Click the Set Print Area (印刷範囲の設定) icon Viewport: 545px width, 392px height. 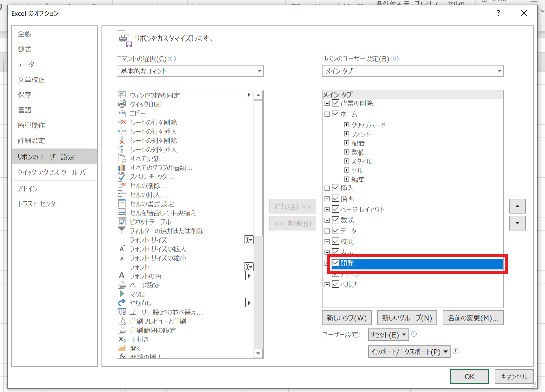tap(122, 330)
